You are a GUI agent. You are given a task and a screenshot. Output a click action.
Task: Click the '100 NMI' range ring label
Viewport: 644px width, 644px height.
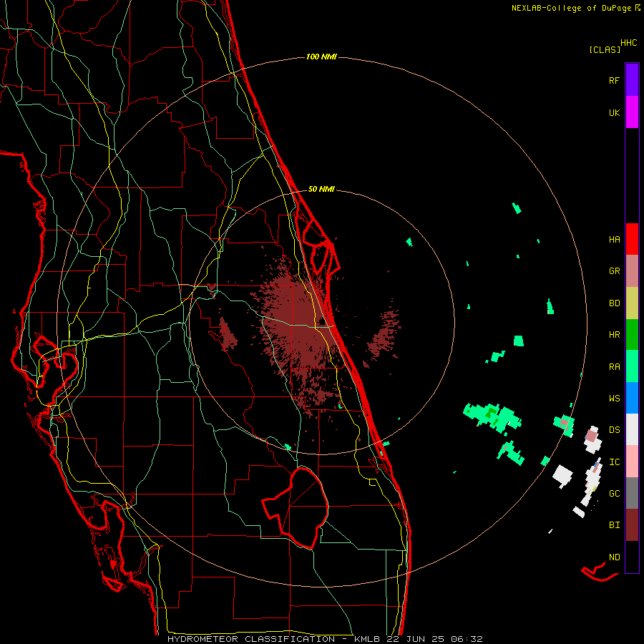pos(321,57)
